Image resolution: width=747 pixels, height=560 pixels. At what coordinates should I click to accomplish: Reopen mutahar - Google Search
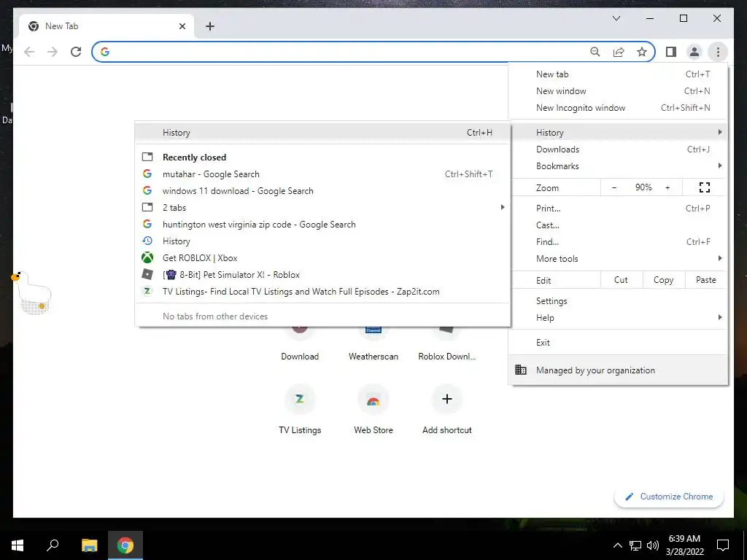tap(322, 174)
